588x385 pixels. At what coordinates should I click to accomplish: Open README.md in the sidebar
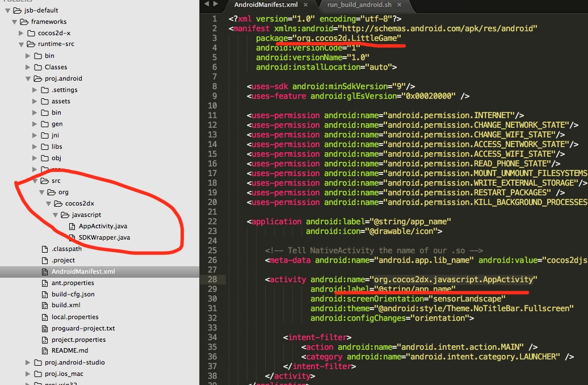coord(70,350)
